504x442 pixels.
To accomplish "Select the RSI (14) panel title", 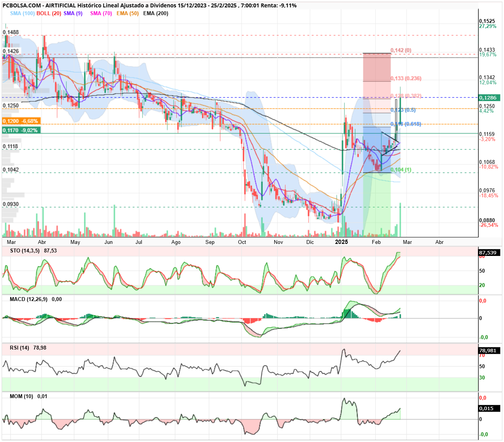I will tap(19, 348).
